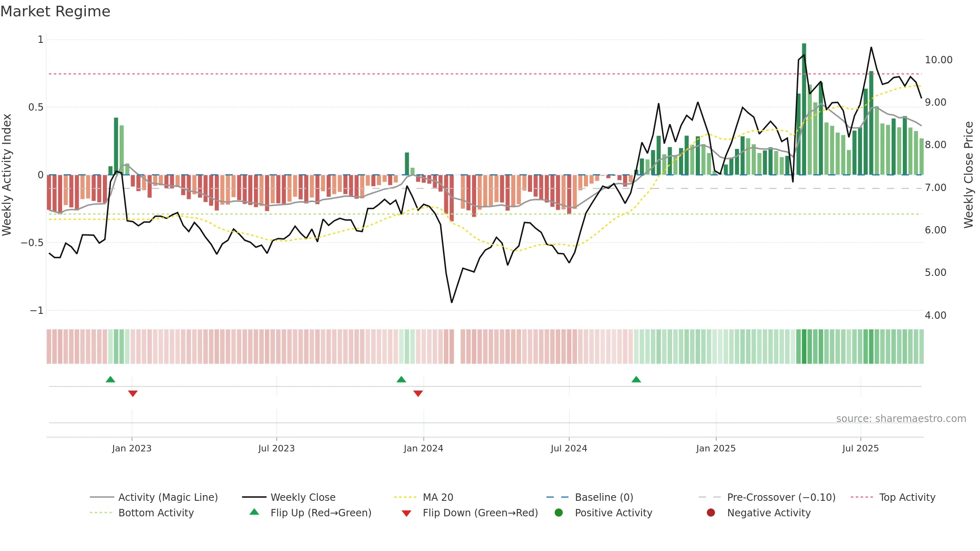Click the Negative Activity red circle legend icon
The image size is (980, 551).
tap(710, 512)
